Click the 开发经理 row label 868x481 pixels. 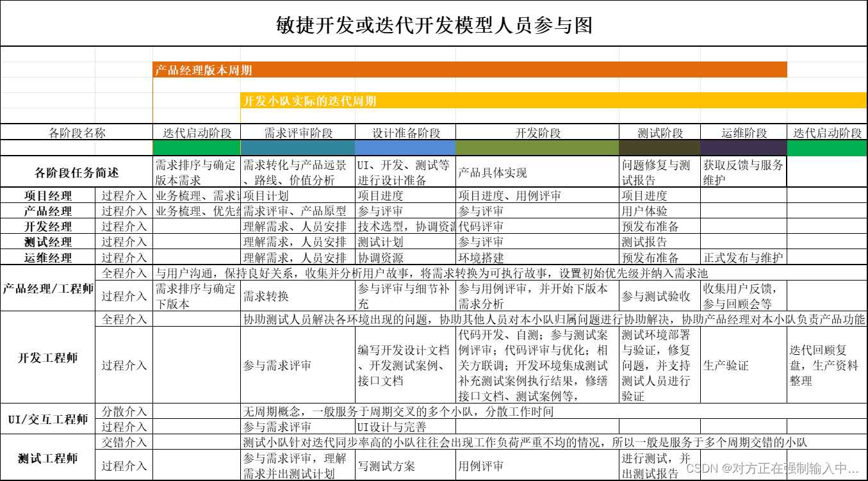coord(48,227)
